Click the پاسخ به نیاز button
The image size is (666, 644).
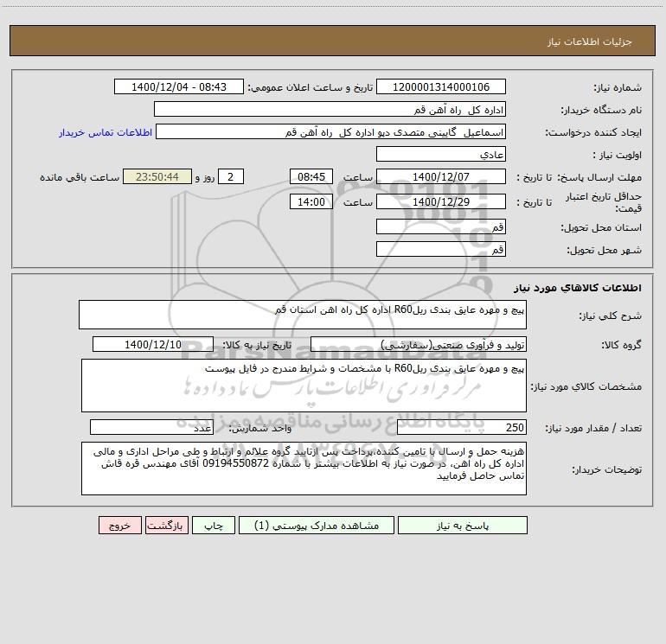[x=463, y=525]
